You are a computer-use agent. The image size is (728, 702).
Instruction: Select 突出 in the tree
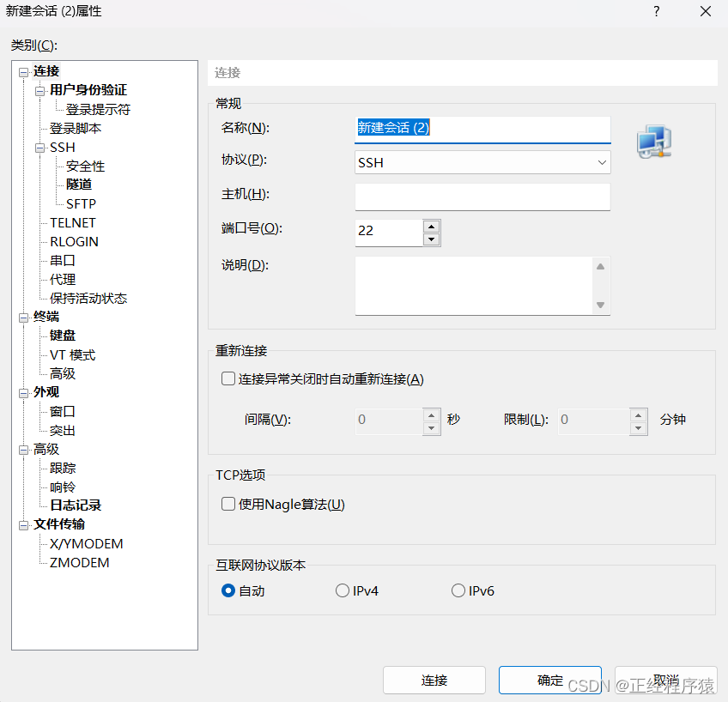(x=62, y=431)
